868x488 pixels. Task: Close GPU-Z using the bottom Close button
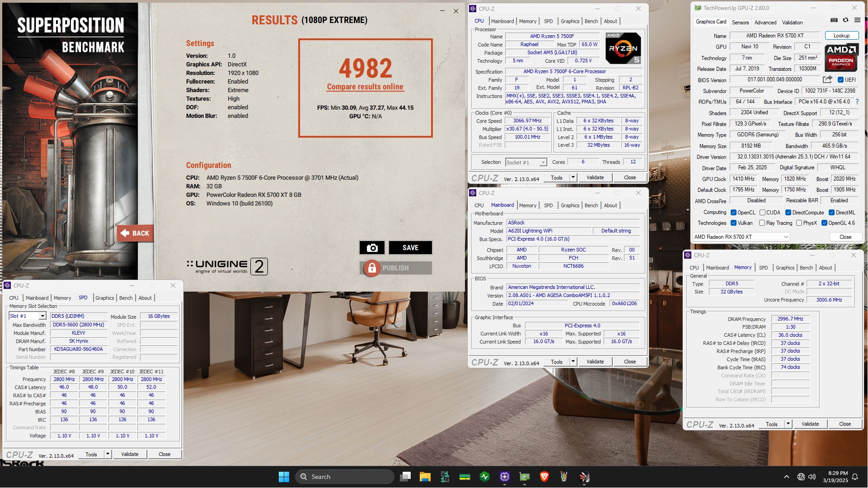point(845,237)
